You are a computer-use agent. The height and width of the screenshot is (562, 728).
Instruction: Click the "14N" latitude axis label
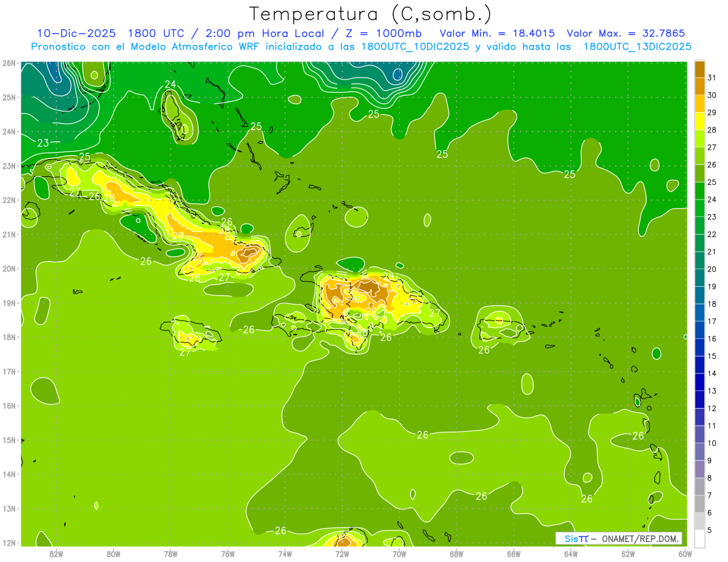9,474
